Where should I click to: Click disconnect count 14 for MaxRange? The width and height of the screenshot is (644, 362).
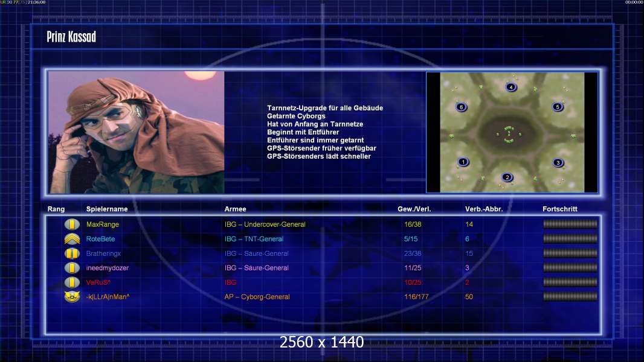coord(469,224)
